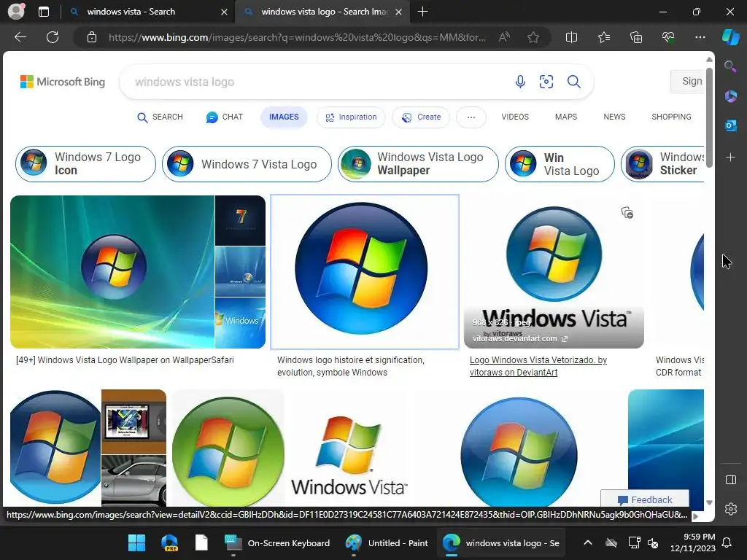Open the tab actions menu icon
The image size is (747, 560).
[44, 12]
